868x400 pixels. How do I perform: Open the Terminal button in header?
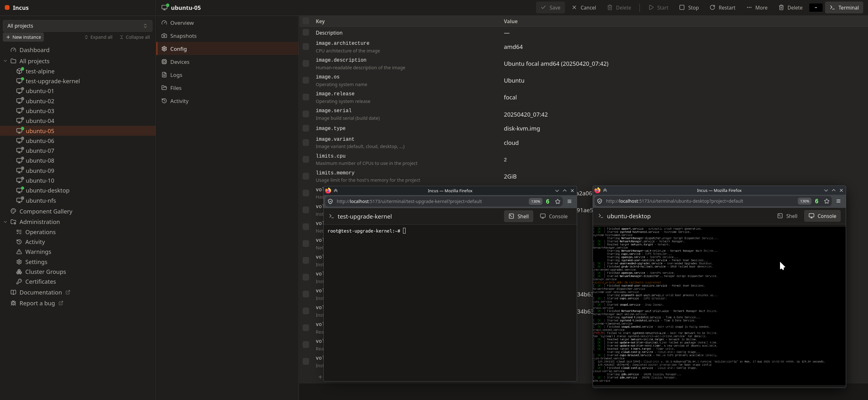tap(844, 7)
